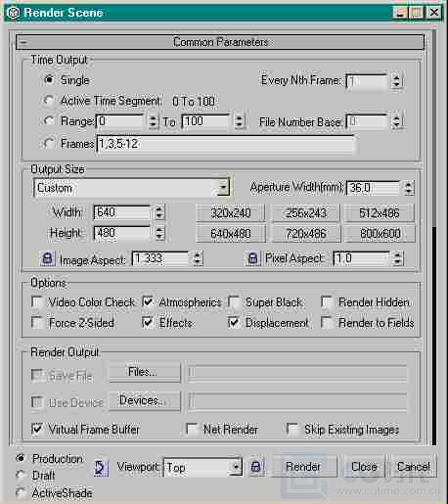This screenshot has height=504, width=448.
Task: Enable Video Color Check checkbox
Action: tap(37, 301)
